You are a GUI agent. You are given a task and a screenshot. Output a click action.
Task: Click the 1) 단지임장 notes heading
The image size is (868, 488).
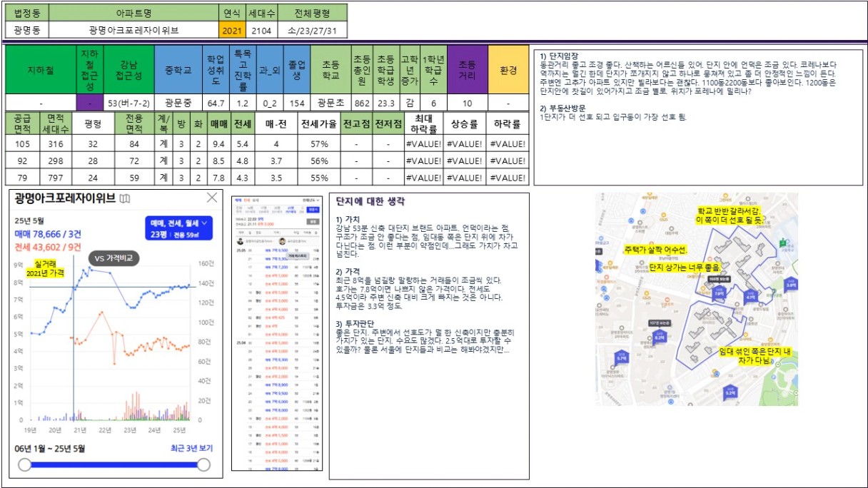560,55
